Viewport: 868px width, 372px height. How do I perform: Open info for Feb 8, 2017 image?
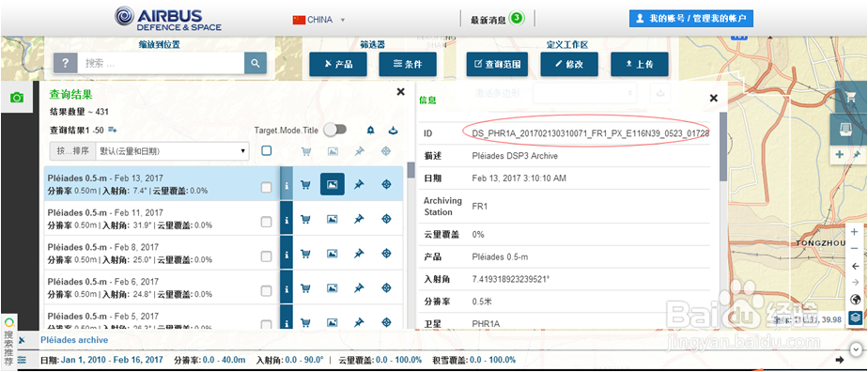click(x=287, y=254)
